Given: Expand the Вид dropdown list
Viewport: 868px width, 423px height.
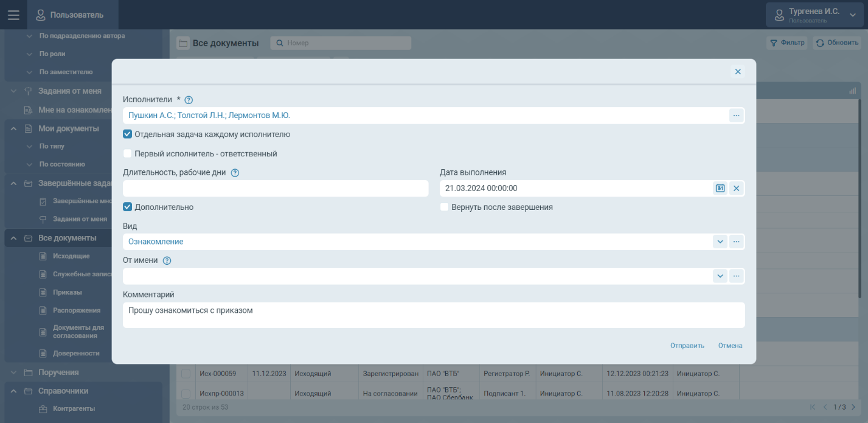Looking at the screenshot, I should (x=720, y=242).
